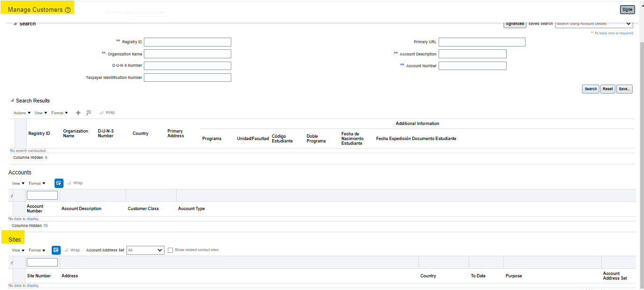The image size is (644, 290).
Task: Click Purpose column header
Action: click(514, 276)
